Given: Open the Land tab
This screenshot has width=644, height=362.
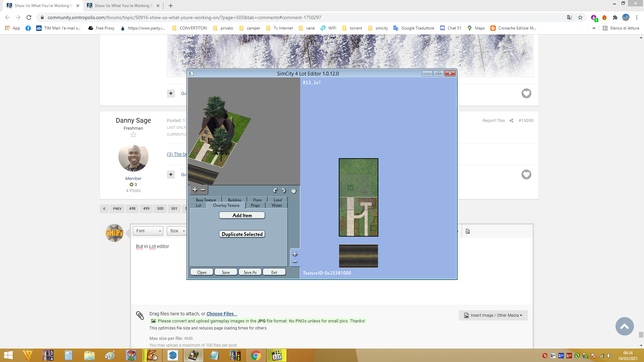Looking at the screenshot, I should click(278, 200).
